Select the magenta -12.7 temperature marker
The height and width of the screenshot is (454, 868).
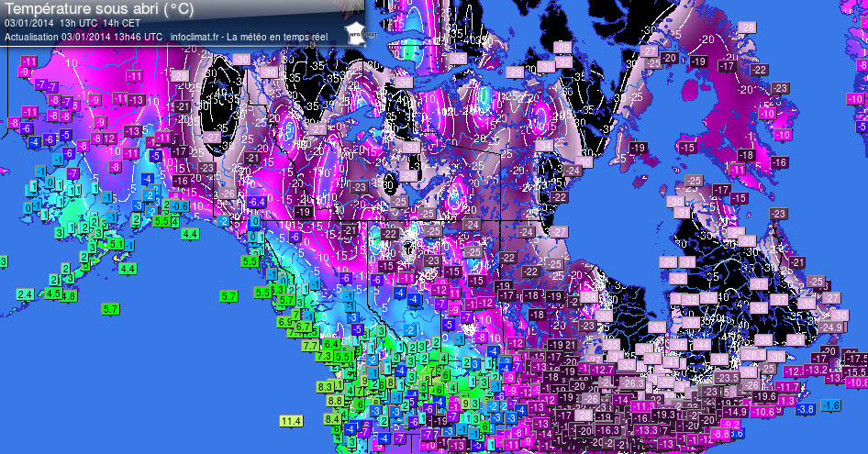coord(602,370)
